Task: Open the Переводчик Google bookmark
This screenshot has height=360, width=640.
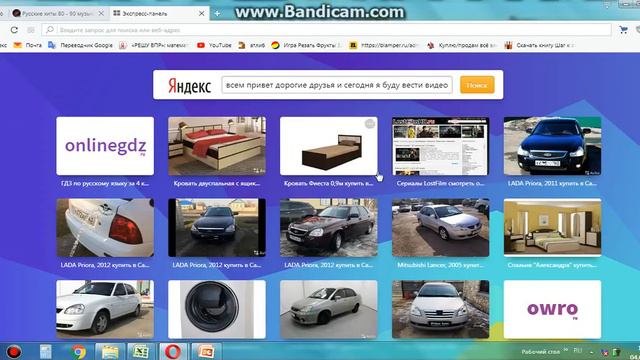Action: pyautogui.click(x=80, y=45)
